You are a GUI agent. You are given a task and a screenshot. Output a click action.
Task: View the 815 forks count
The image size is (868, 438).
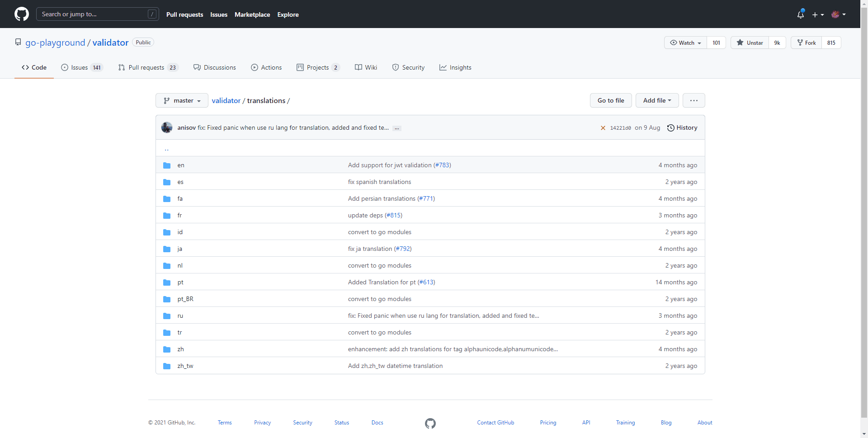(x=831, y=42)
